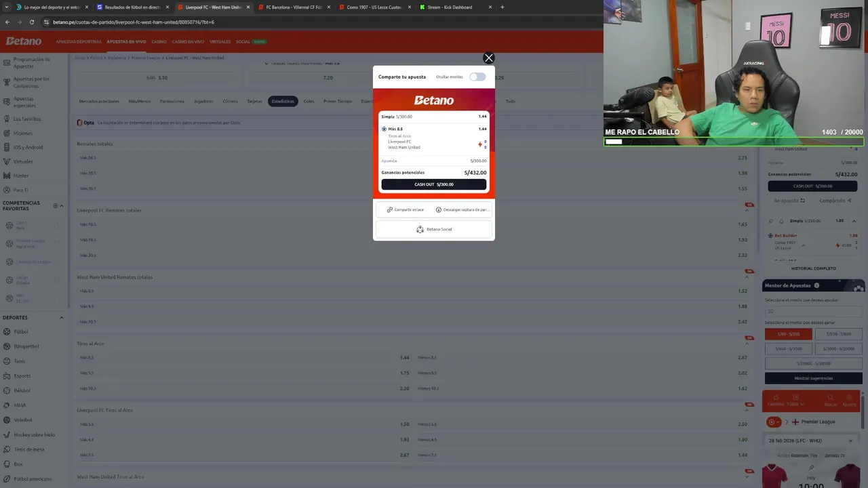Add competition with plus icon in Competencias Favoritas
Image resolution: width=868 pixels, height=488 pixels.
click(56, 205)
